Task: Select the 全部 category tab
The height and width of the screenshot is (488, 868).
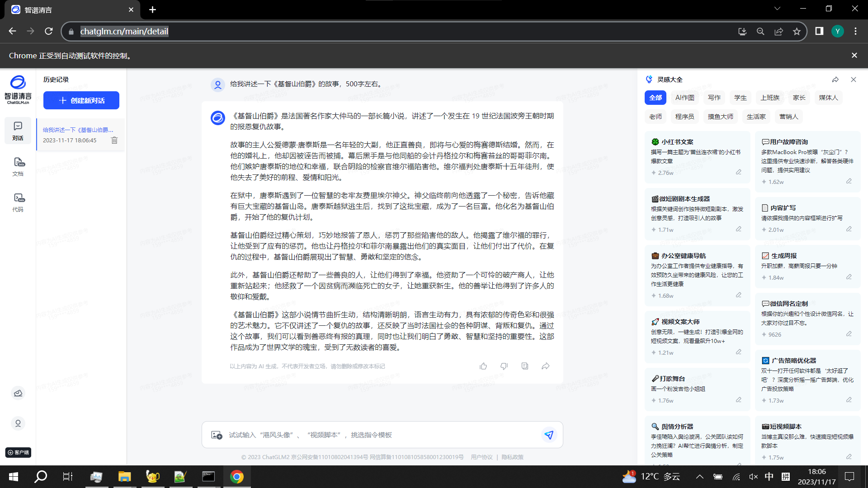Action: [656, 98]
